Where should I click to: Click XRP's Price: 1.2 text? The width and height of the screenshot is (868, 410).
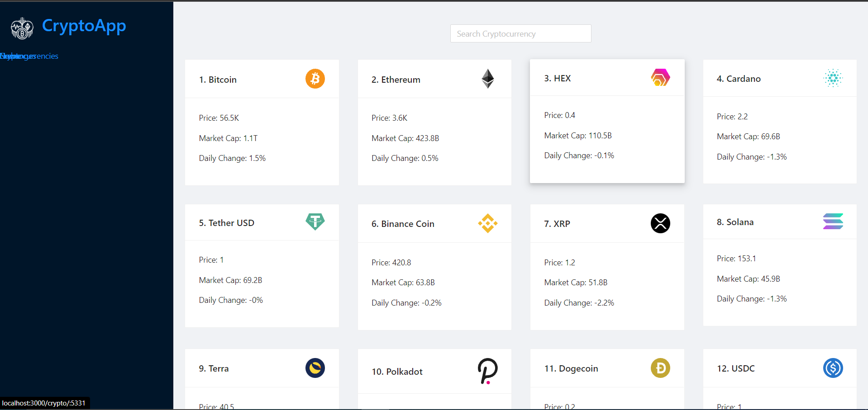point(560,263)
